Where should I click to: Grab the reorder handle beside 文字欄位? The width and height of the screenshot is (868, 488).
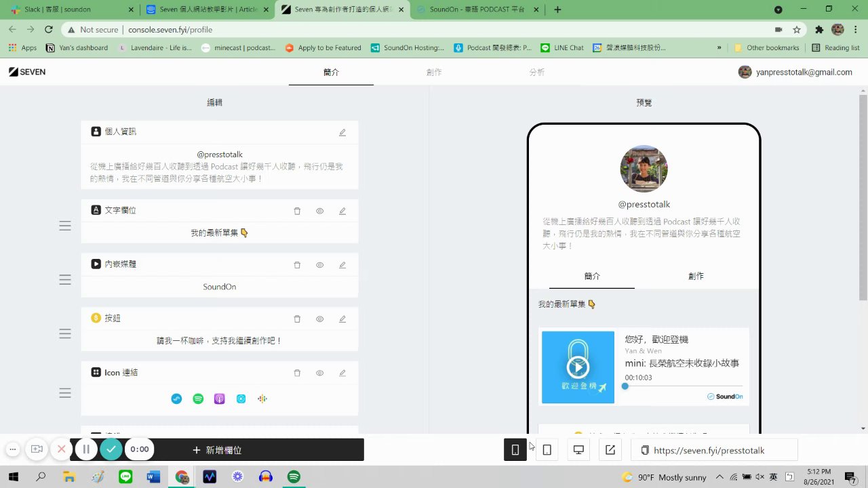65,226
